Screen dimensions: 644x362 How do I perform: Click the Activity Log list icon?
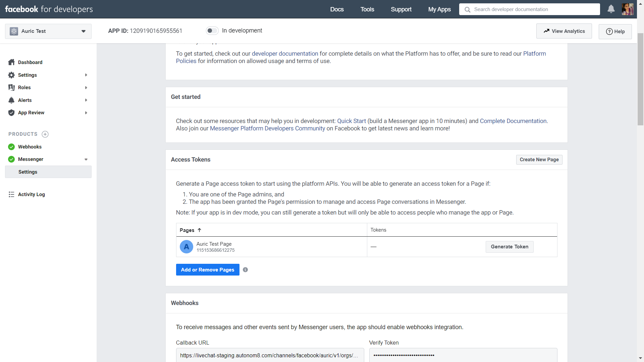click(11, 194)
